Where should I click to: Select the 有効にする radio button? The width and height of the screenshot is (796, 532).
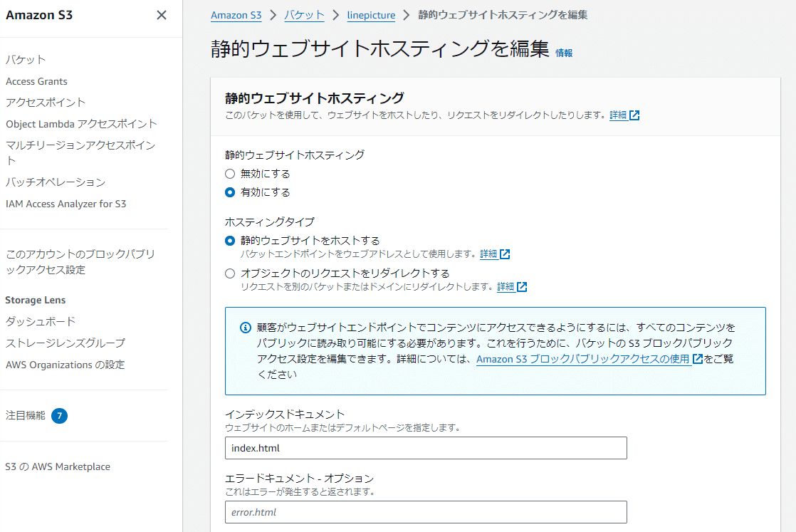point(230,192)
